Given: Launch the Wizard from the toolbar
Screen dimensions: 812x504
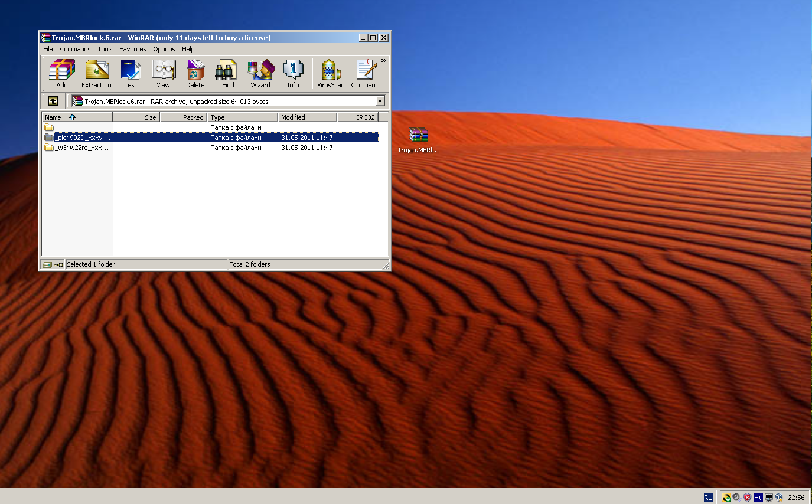Looking at the screenshot, I should (x=260, y=74).
